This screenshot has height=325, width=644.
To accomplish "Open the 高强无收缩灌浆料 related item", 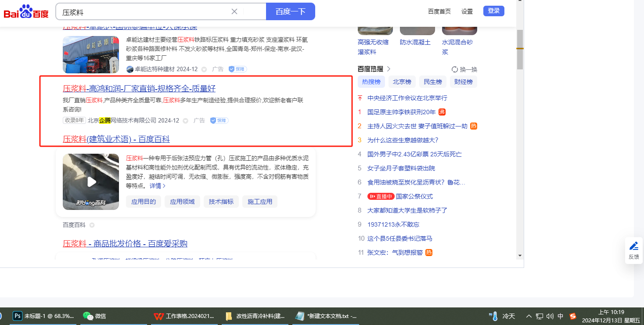I will [x=373, y=47].
